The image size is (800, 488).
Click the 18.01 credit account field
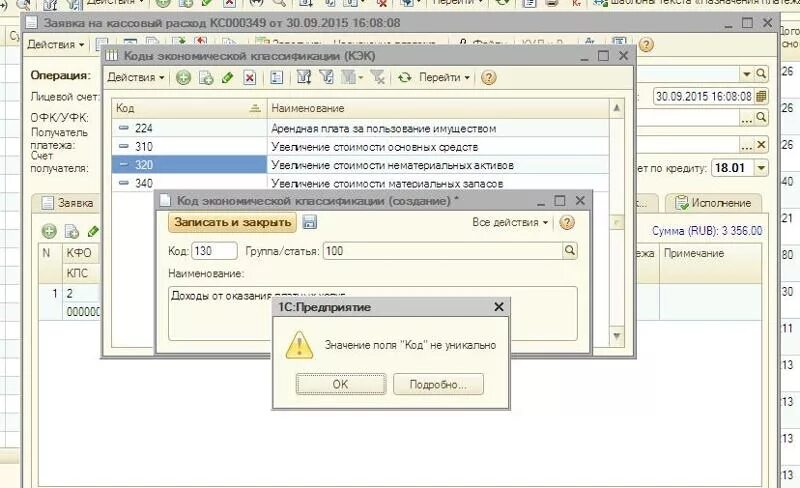733,168
